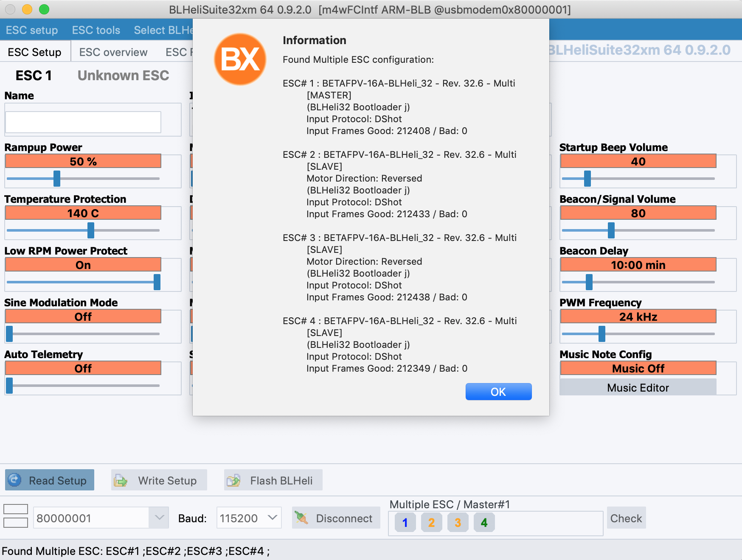Click the Flash BLHeli icon

(x=233, y=481)
